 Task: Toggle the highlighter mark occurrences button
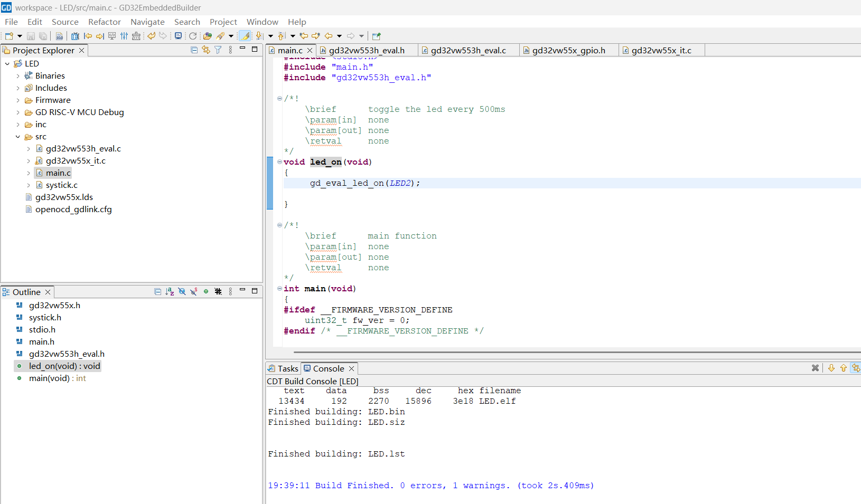(x=245, y=36)
